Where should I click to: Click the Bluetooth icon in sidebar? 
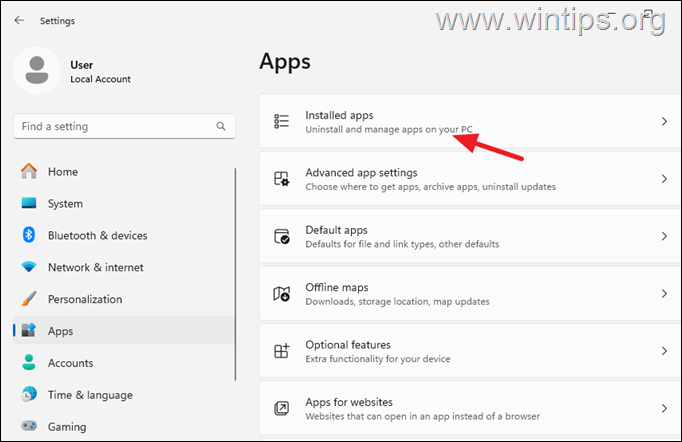click(x=29, y=235)
